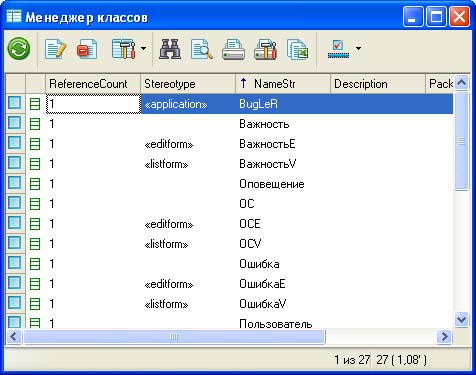Screen dimensions: 476x375
Task: Click the red delete class icon
Action: tap(87, 49)
